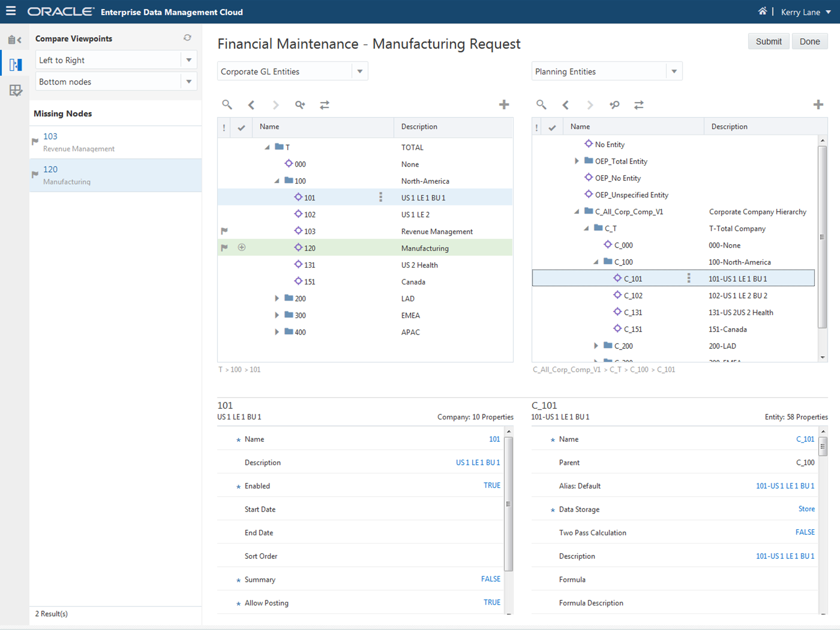Click the Done button

coord(809,41)
